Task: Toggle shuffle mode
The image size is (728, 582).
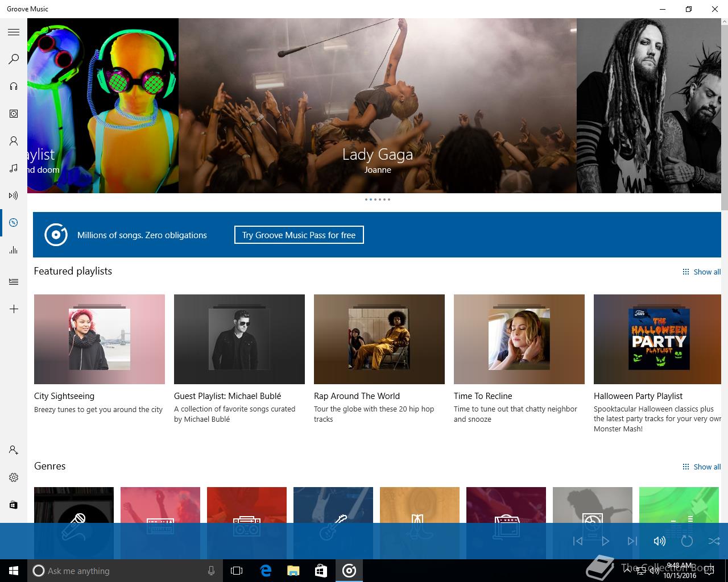Action: pos(714,541)
